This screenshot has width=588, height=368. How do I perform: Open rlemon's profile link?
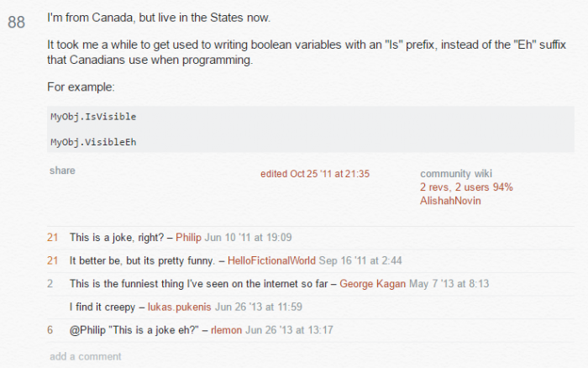coord(226,330)
